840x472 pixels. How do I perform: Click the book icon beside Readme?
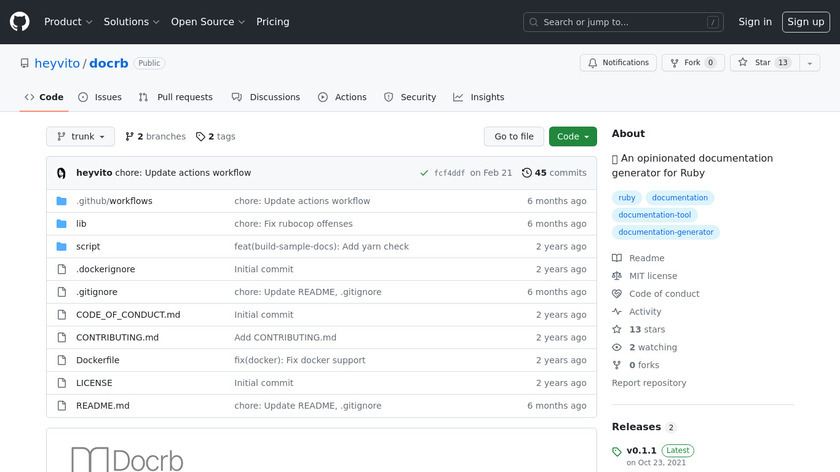[617, 258]
